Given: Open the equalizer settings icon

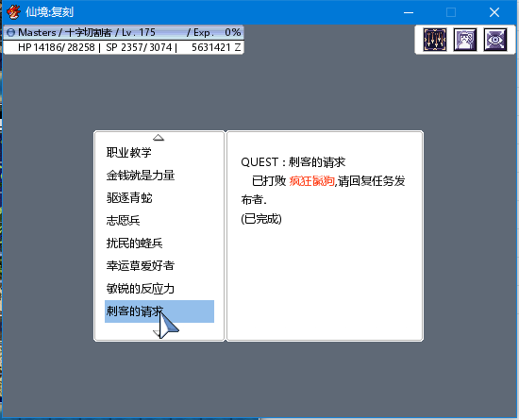Looking at the screenshot, I should coord(435,40).
